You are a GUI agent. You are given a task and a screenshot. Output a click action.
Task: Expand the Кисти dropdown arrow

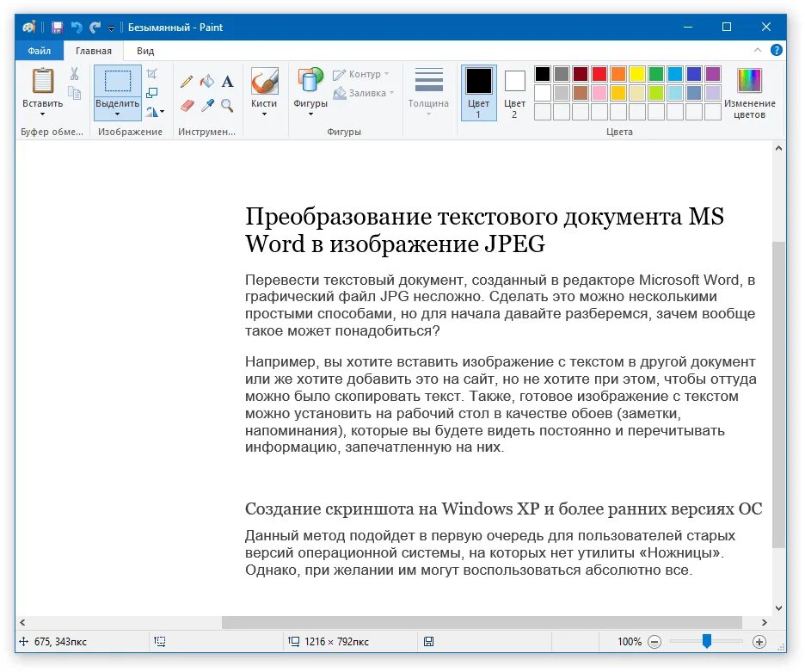pos(264,114)
